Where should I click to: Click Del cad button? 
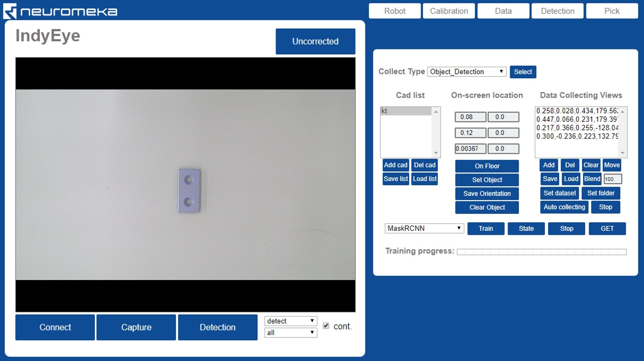[424, 165]
